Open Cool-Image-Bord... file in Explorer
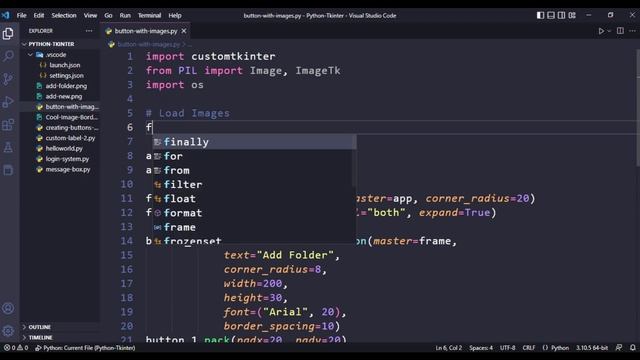This screenshot has width=640, height=360. point(60,117)
